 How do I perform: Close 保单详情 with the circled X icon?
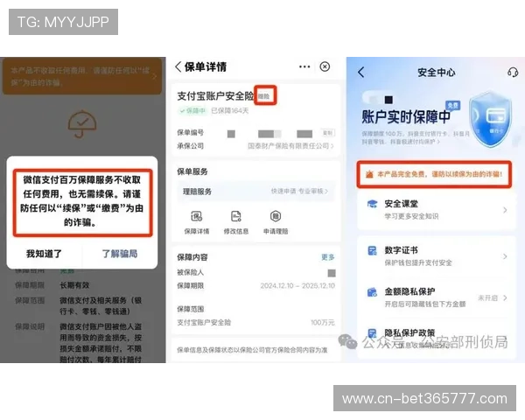tap(325, 66)
